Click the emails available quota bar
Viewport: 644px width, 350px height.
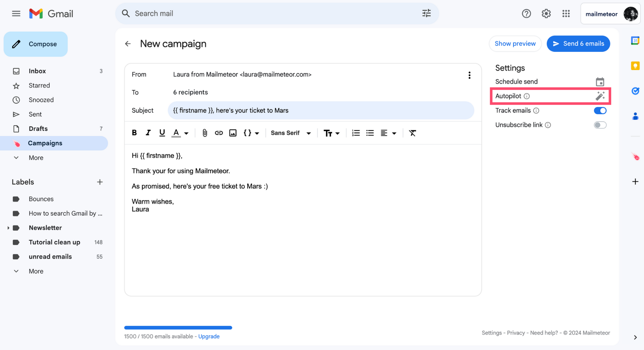(178, 328)
